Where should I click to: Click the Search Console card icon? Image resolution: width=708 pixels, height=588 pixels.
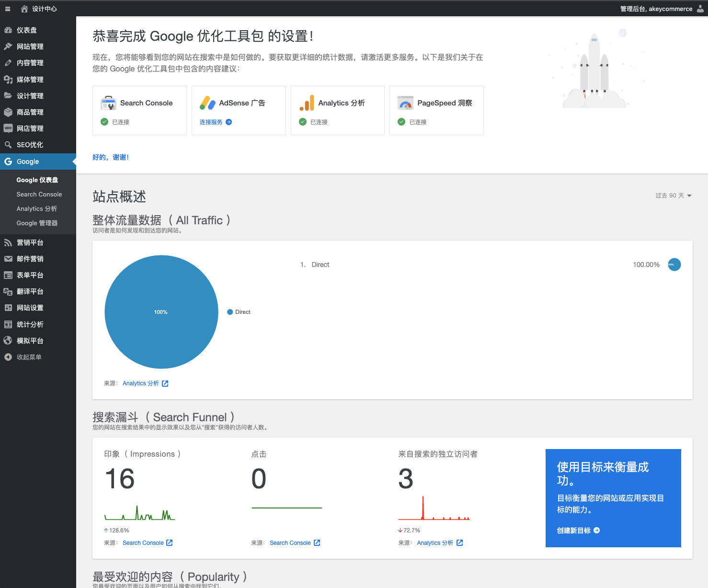click(108, 103)
